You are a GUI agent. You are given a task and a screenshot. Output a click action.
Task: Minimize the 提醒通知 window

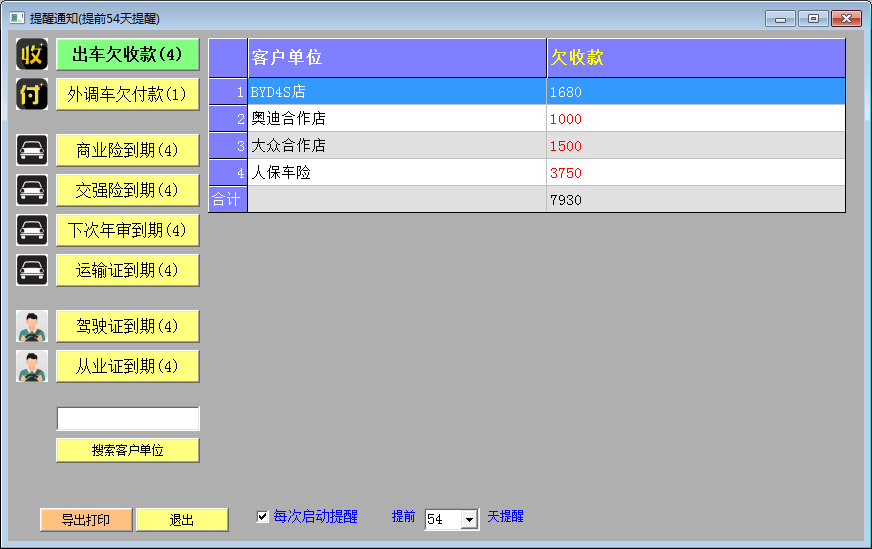(x=780, y=19)
